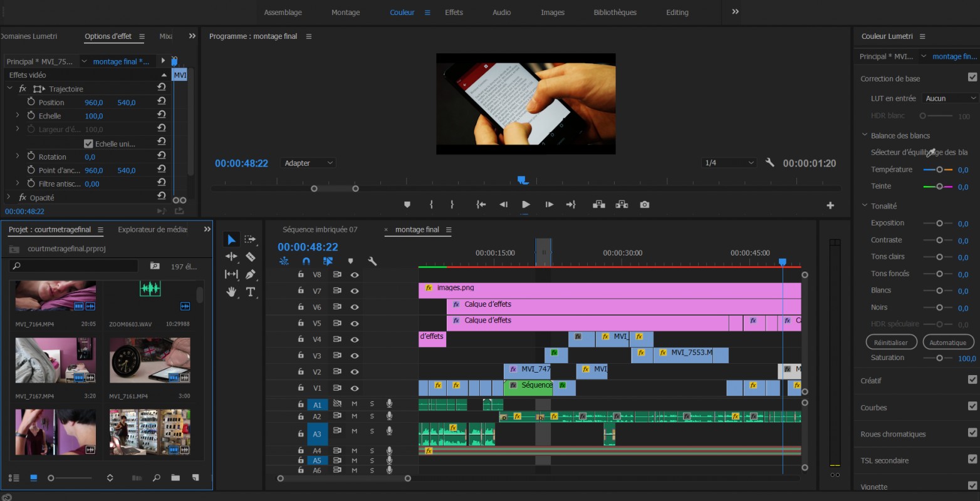This screenshot has width=980, height=501.
Task: Switch to Montage workspace
Action: pos(345,13)
